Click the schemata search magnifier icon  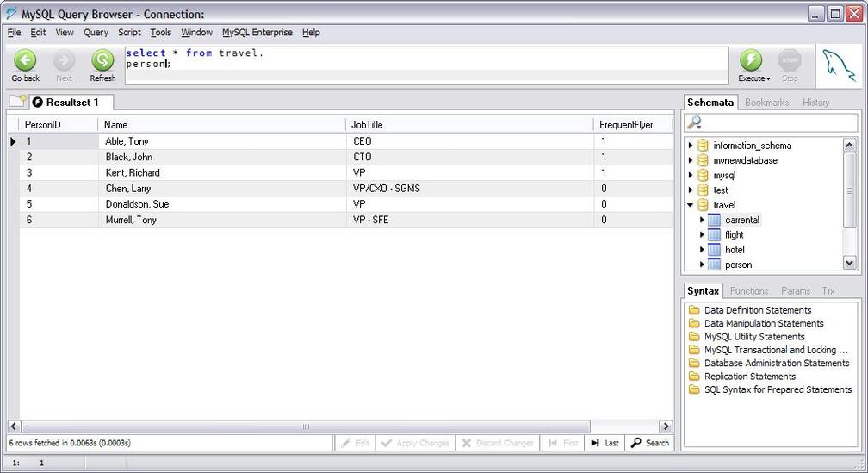point(694,122)
